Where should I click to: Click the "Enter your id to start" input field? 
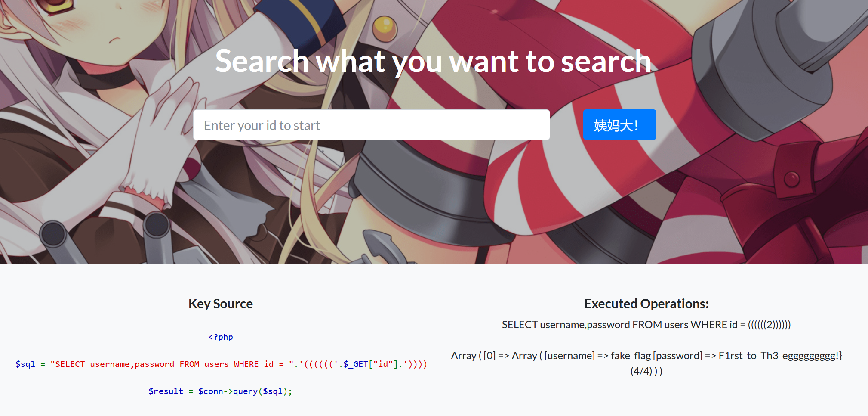point(371,125)
